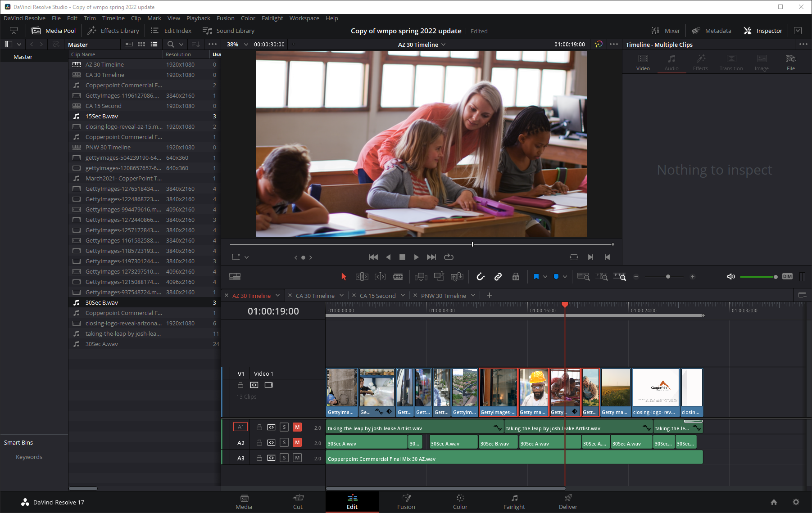Open media pool search options dropdown
Viewport: 812px width, 513px height.
[x=181, y=44]
